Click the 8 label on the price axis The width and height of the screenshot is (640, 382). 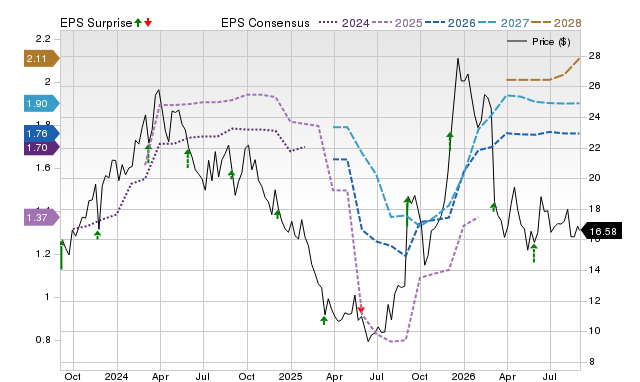pos(592,362)
